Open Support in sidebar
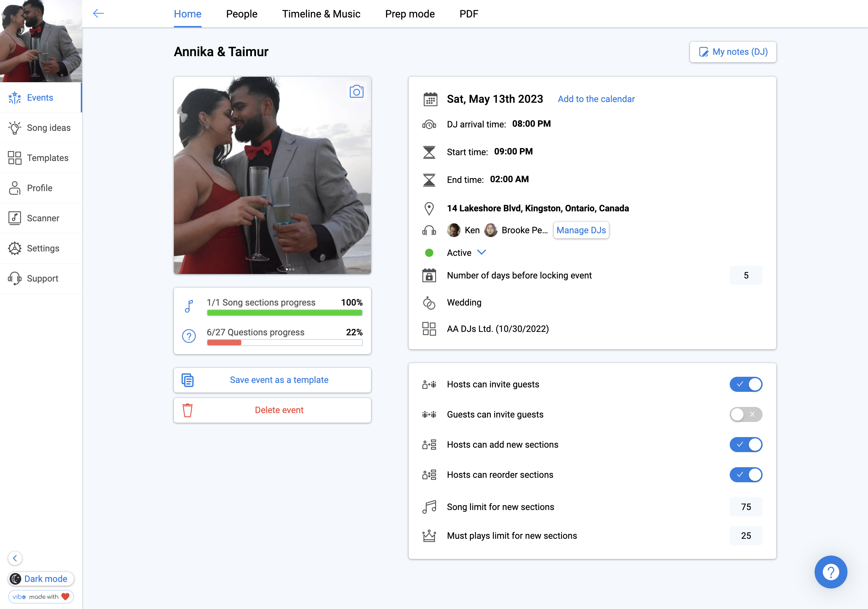Viewport: 868px width, 609px height. pos(41,278)
